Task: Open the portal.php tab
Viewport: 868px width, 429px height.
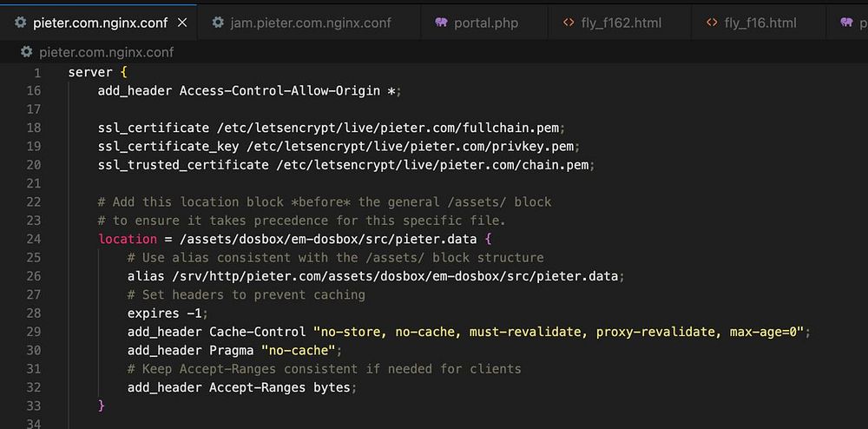Action: (x=485, y=23)
